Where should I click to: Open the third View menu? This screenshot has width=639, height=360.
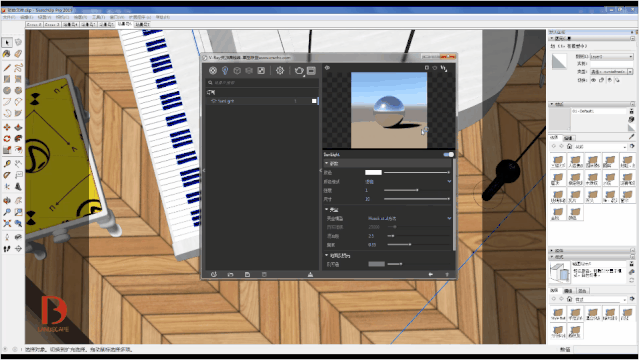click(x=44, y=17)
